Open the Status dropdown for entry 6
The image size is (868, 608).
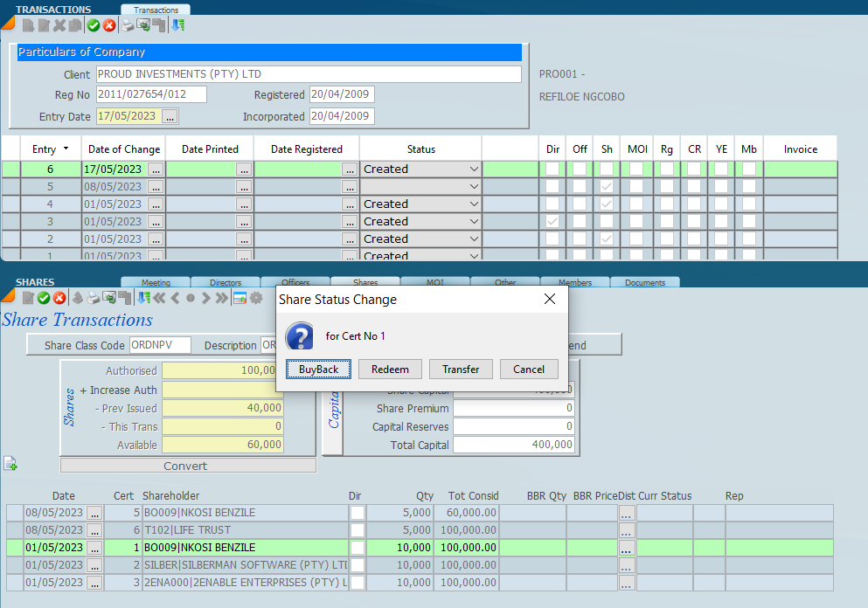tap(474, 169)
